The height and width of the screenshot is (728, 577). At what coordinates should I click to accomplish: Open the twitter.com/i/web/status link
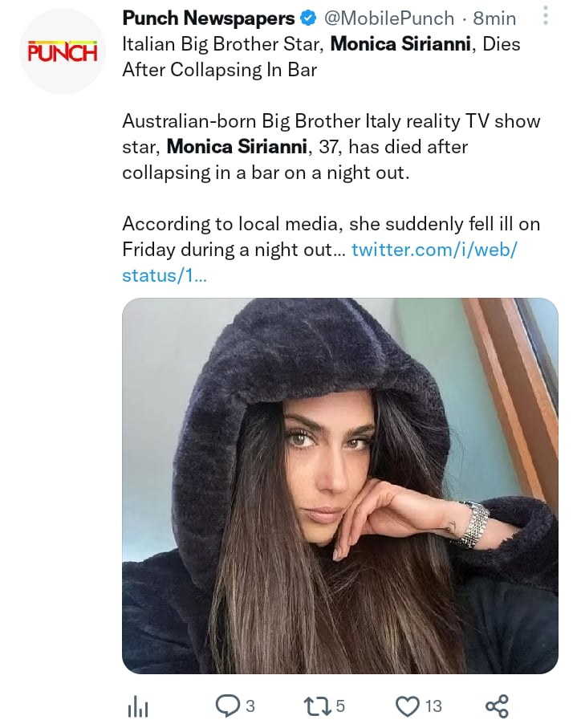pyautogui.click(x=319, y=262)
